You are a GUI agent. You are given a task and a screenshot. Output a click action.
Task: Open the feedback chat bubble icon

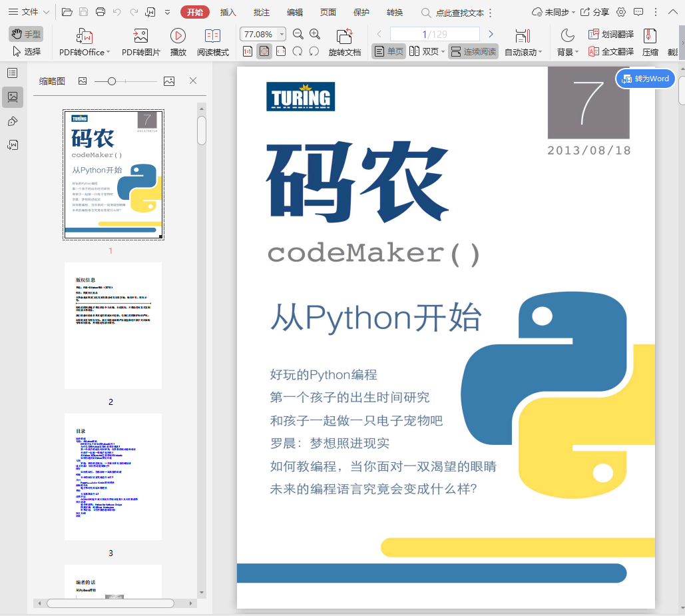point(638,12)
